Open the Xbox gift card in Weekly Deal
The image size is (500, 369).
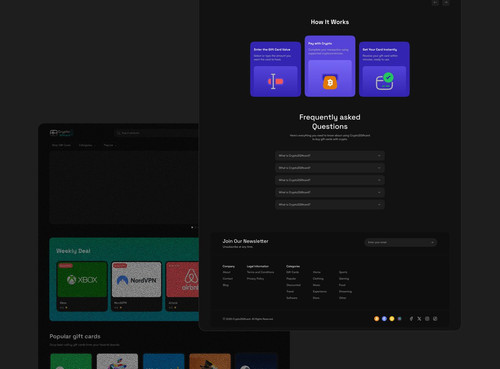click(x=82, y=286)
